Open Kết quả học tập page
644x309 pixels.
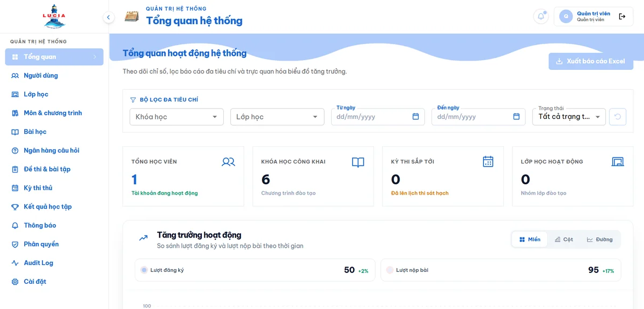tap(54, 207)
